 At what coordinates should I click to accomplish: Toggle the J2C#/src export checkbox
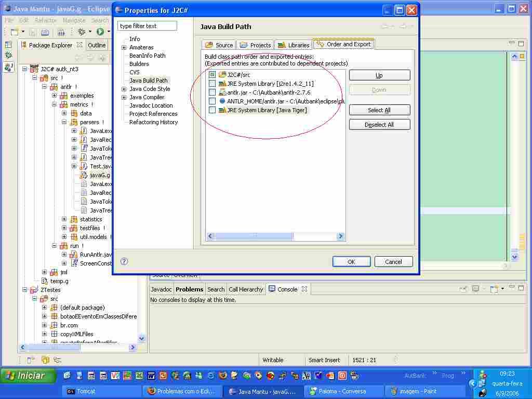[212, 75]
